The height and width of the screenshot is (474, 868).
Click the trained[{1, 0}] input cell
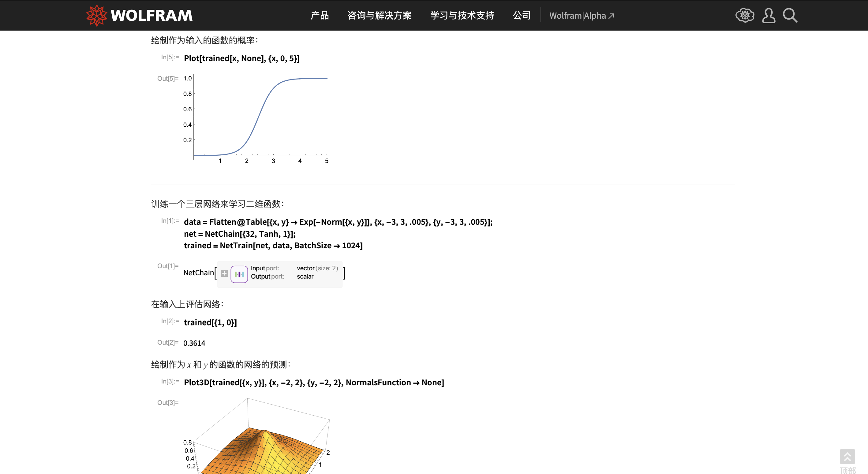tap(210, 322)
